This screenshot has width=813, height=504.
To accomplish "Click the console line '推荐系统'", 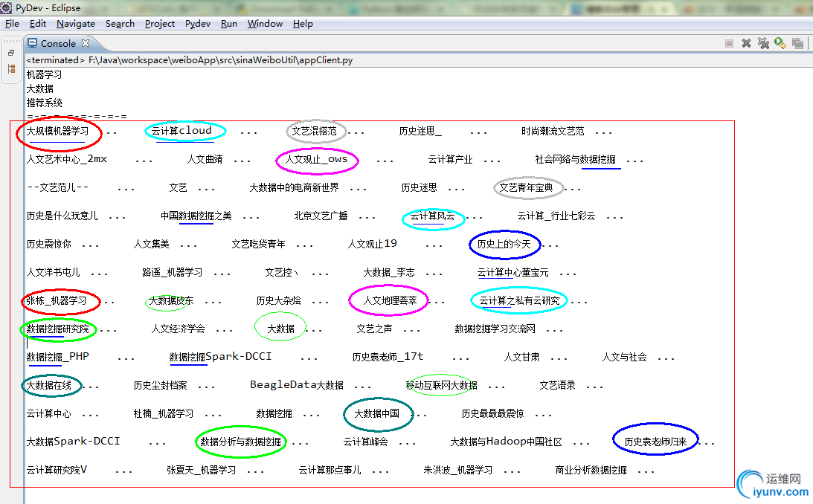I will tap(44, 103).
